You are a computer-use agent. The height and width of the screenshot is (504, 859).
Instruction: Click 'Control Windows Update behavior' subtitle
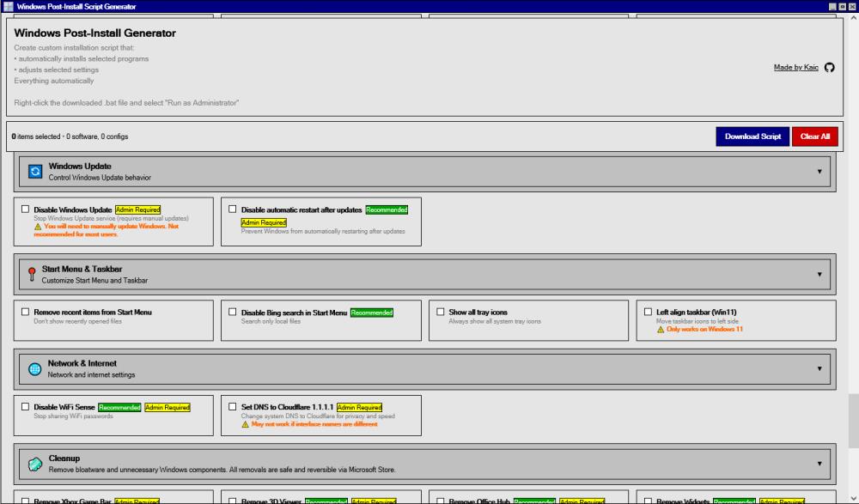click(100, 178)
